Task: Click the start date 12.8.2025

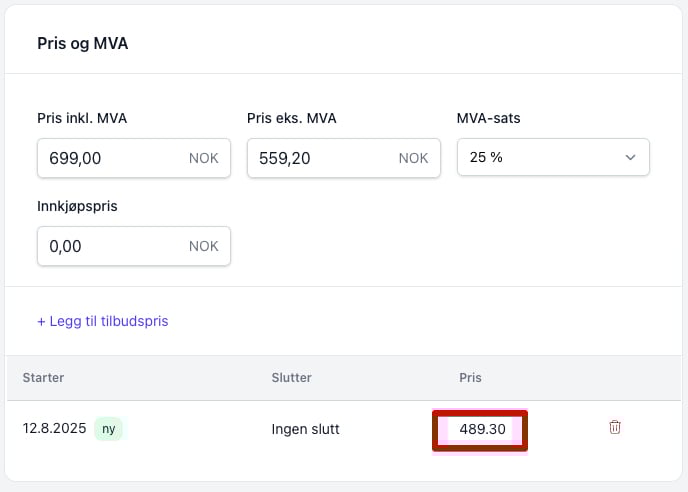Action: tap(54, 428)
